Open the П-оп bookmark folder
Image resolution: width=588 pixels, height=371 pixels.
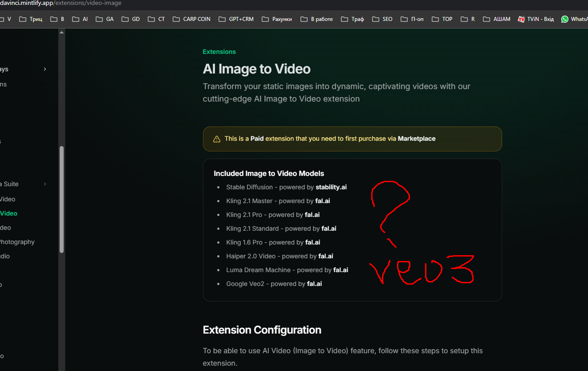[x=412, y=19]
